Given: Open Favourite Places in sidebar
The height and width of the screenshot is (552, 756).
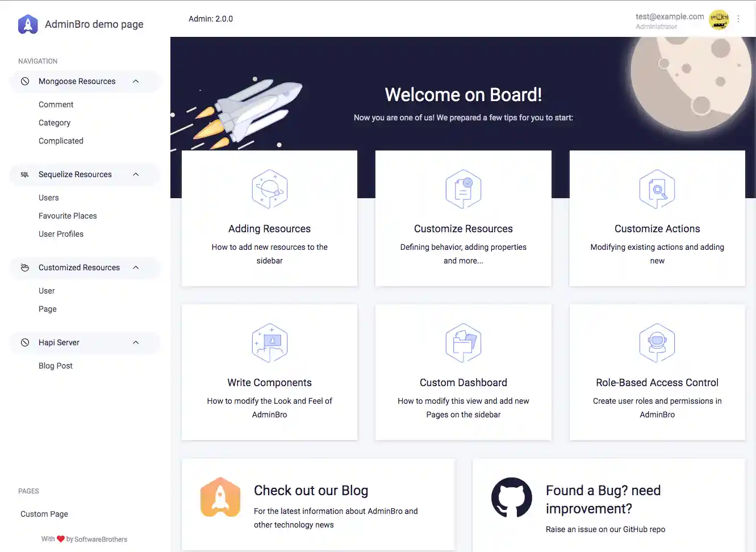Looking at the screenshot, I should tap(68, 216).
